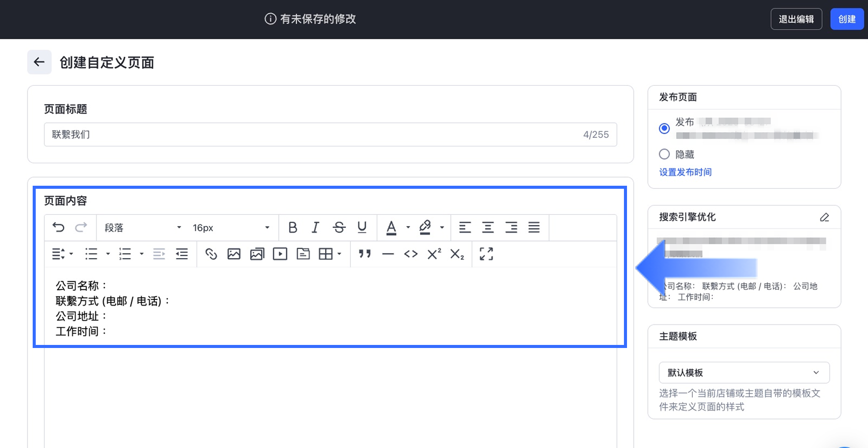Insert a video
The width and height of the screenshot is (868, 448).
[x=280, y=254]
